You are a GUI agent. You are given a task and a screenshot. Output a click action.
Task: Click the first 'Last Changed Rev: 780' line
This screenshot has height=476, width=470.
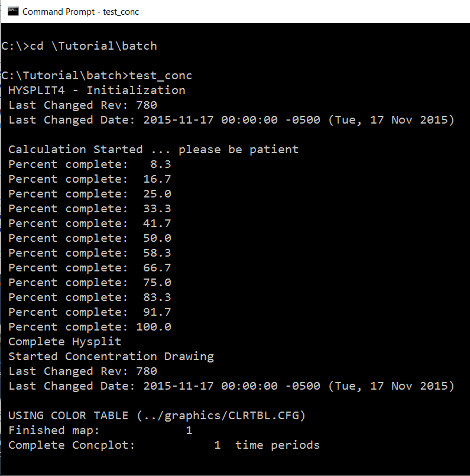83,105
